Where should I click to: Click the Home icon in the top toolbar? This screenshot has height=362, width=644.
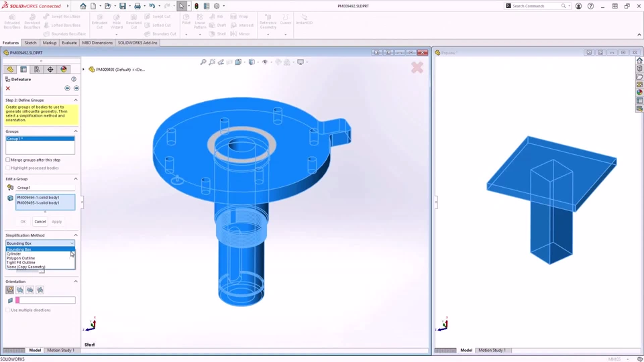point(83,6)
